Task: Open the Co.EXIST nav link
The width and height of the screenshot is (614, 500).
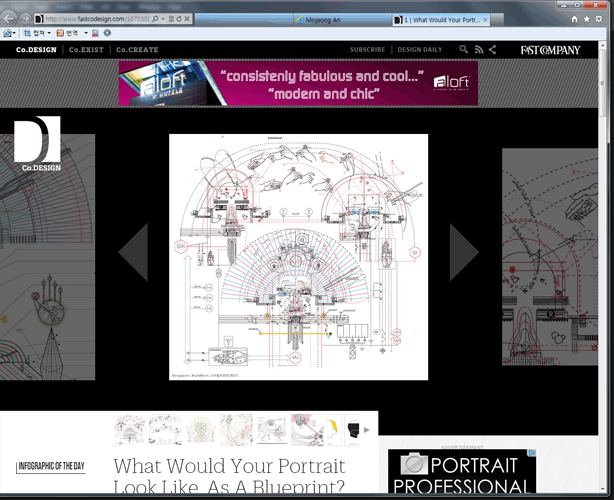Action: (86, 50)
